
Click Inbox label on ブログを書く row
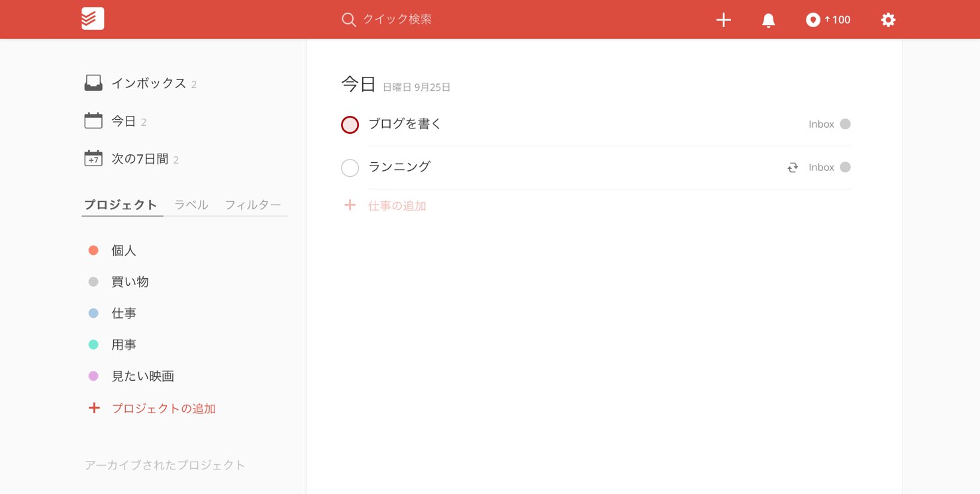[x=821, y=124]
